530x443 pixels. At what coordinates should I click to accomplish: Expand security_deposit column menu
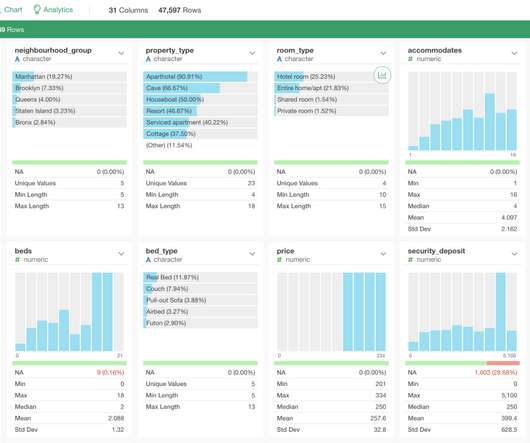tap(514, 254)
